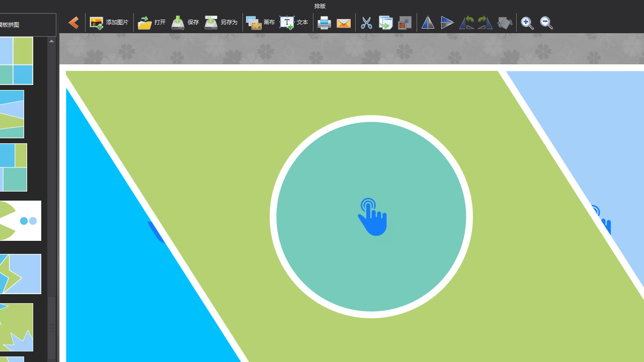Select the scissors cut icon

pos(366,23)
